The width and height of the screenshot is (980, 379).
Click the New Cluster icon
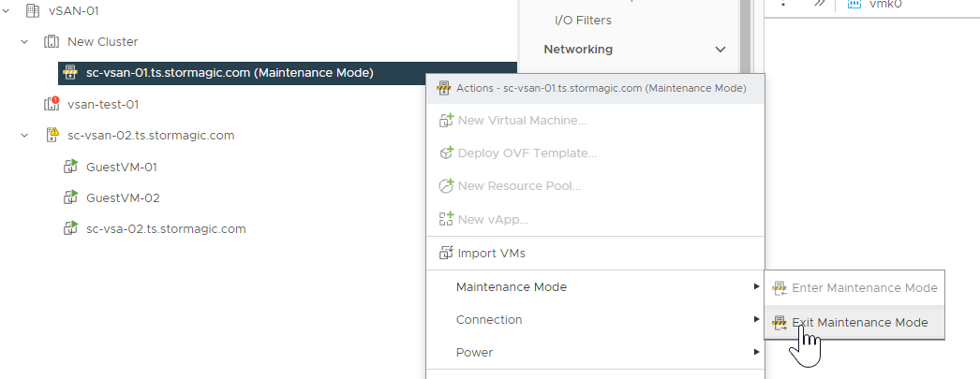point(51,42)
